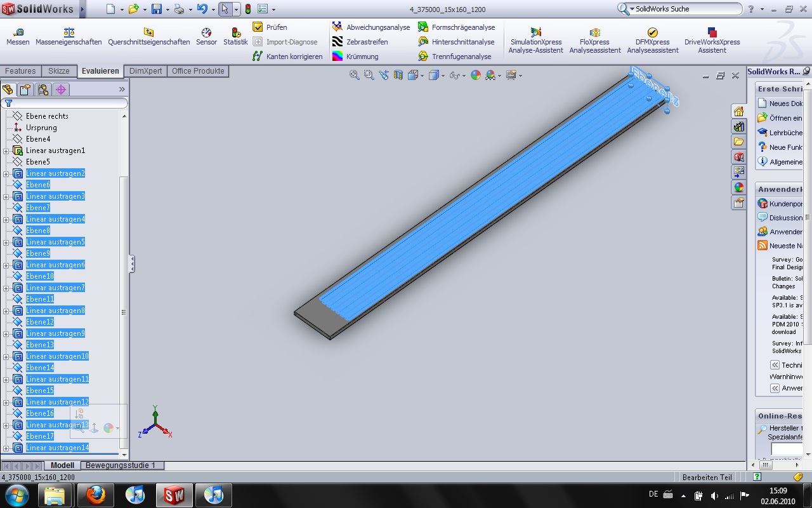Screen dimensions: 812x508
Task: Click Edit Appearance color sphere icon
Action: [x=476, y=75]
